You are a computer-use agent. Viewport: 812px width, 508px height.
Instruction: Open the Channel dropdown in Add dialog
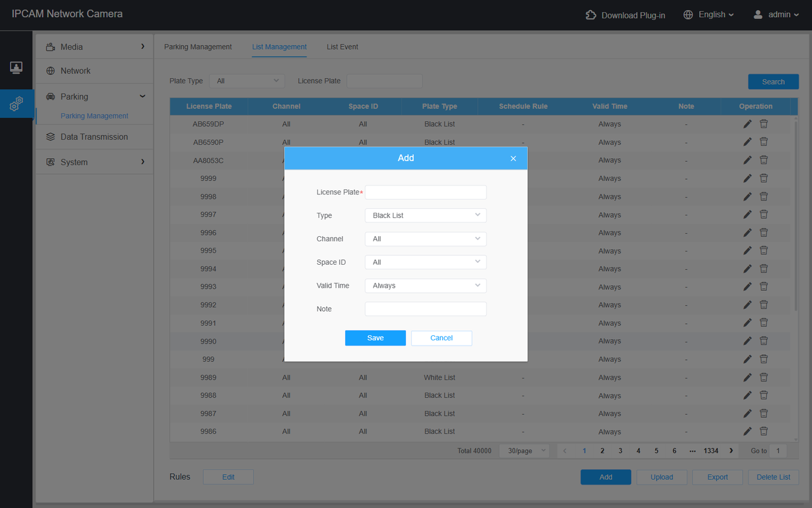point(426,239)
